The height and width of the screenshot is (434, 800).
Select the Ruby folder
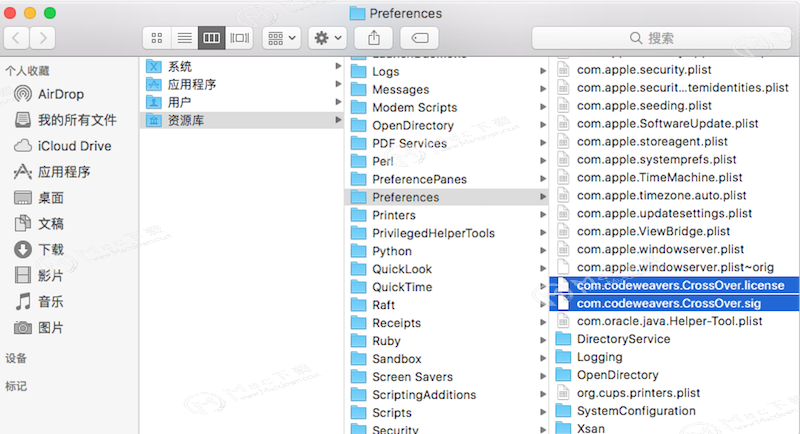coord(448,341)
